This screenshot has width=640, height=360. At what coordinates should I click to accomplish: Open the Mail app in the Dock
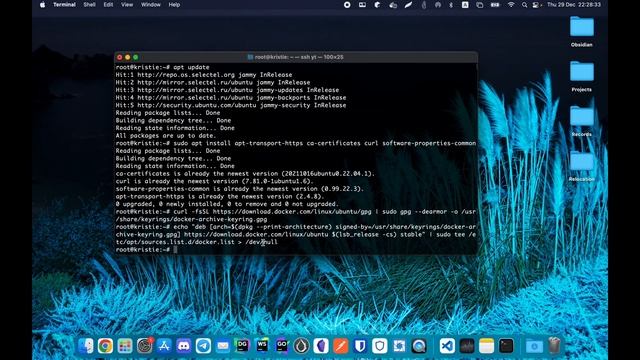pos(223,346)
